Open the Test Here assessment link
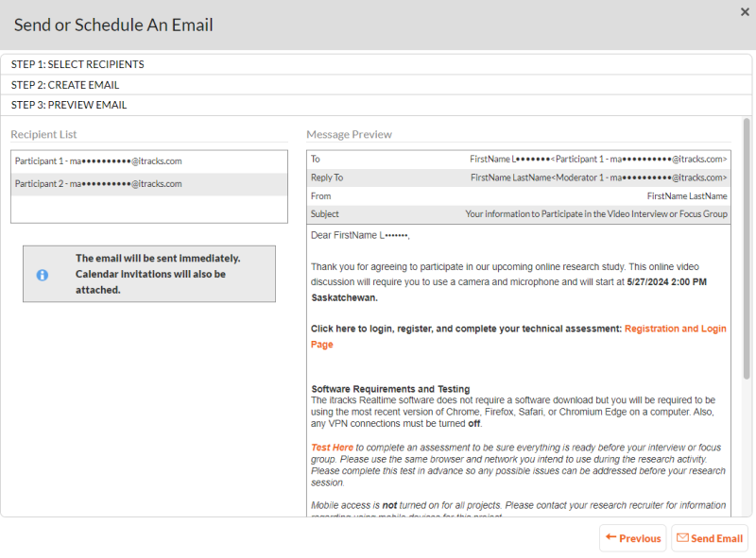This screenshot has width=756, height=558. 332,448
